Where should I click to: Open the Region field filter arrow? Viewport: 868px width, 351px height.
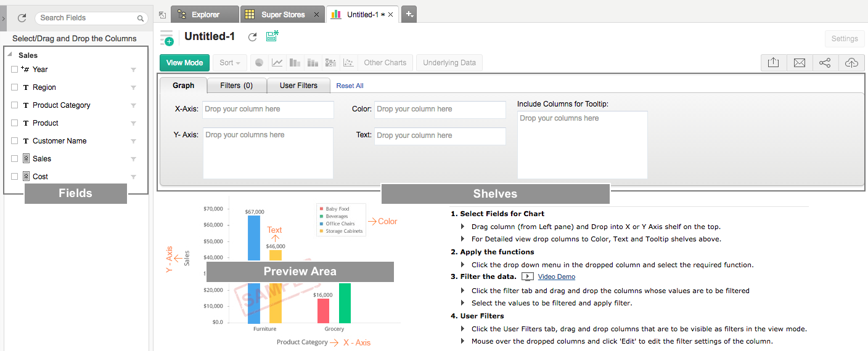134,87
